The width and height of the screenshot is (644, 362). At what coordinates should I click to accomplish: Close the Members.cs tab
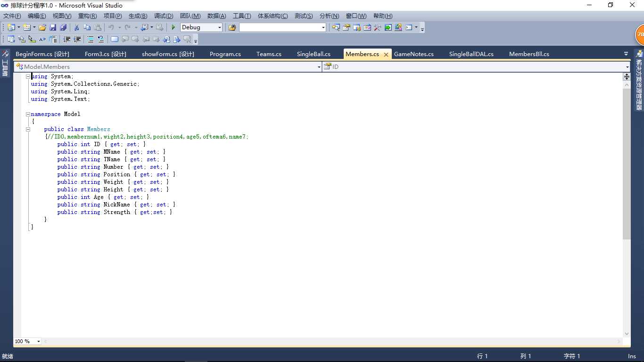pos(386,55)
